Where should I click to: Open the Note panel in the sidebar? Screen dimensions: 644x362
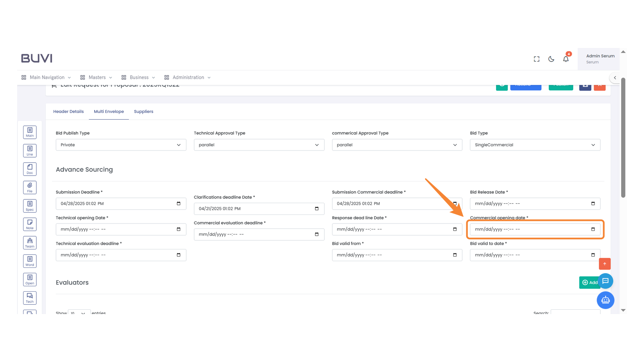30,224
